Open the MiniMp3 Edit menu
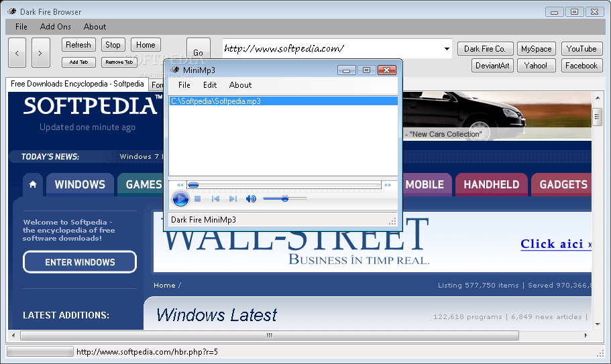Viewport: 611px width, 364px height. [210, 85]
